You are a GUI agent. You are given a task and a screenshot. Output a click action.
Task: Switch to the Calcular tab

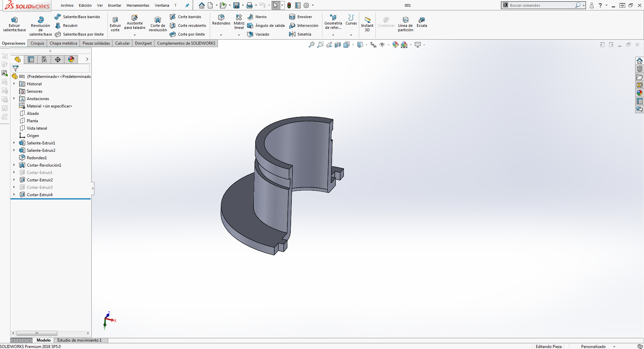point(122,43)
